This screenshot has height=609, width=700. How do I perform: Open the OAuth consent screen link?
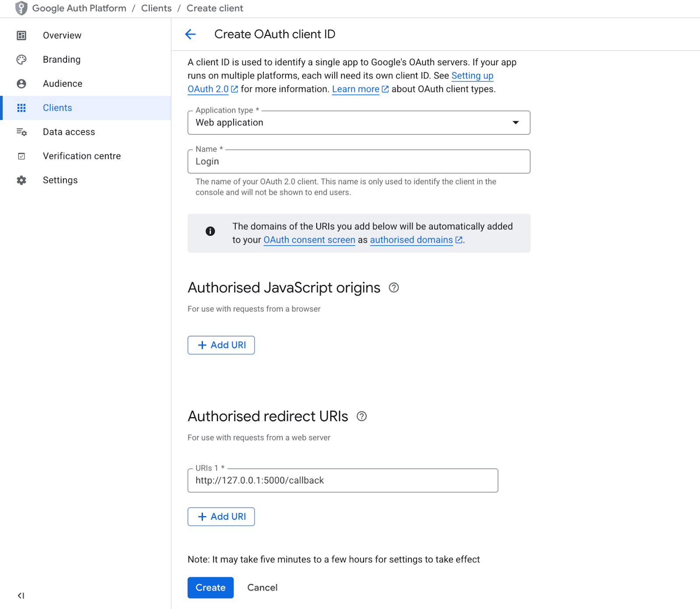[309, 240]
